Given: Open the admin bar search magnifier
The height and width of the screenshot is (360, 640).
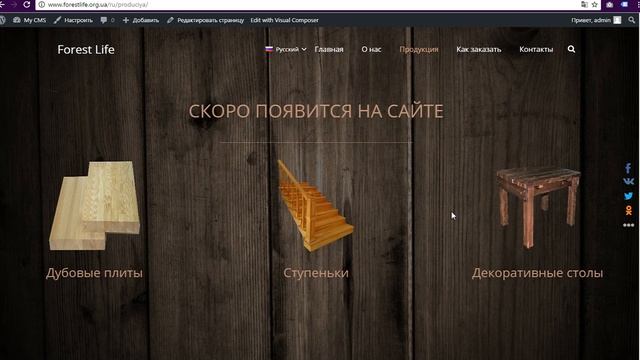Looking at the screenshot, I should [632, 20].
